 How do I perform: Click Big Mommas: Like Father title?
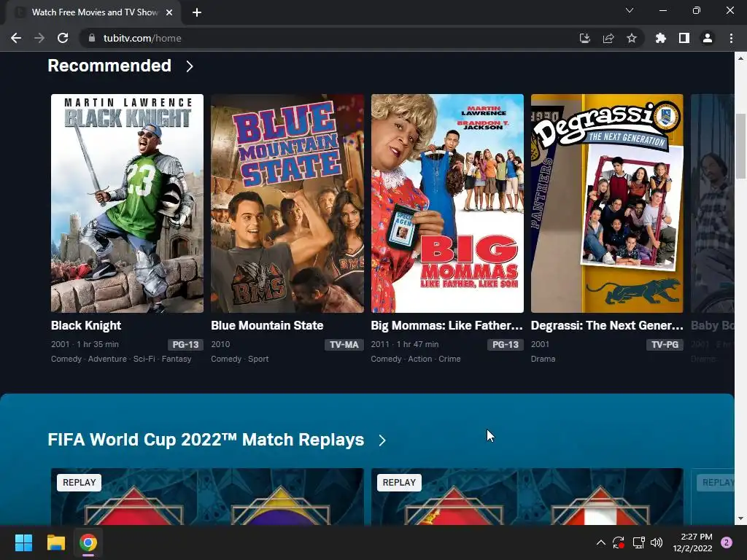(447, 326)
